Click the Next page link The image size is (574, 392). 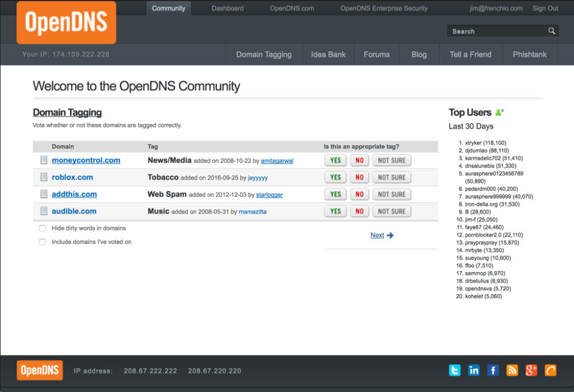377,235
